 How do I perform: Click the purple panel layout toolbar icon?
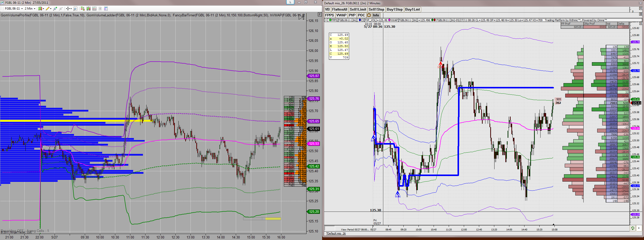106,9
